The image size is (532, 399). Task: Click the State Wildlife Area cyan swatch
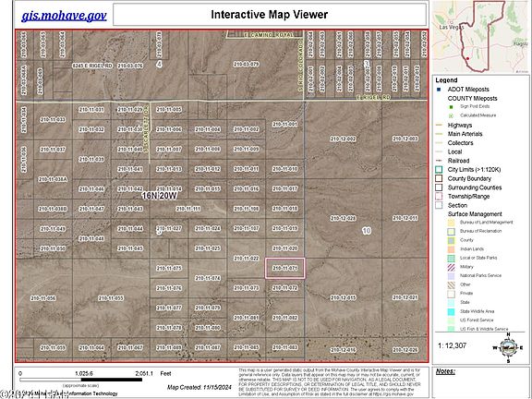(451, 311)
